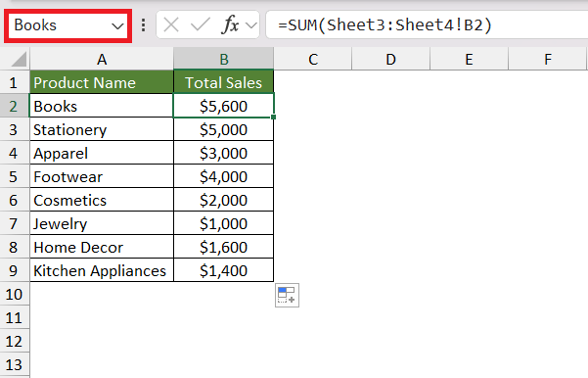
Task: Select the Kitchen Appliances cell
Action: [102, 270]
